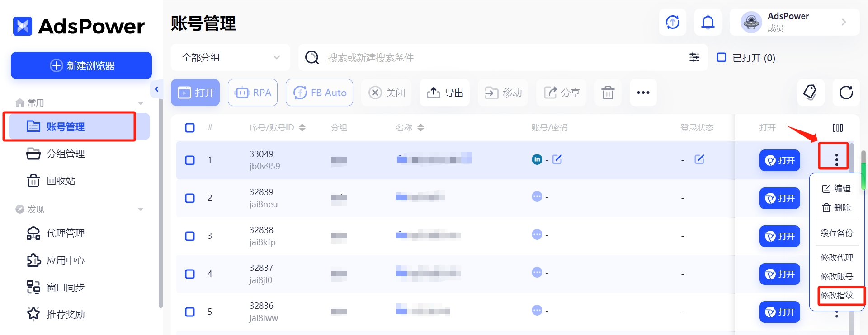Select 编辑 in the context menu
The image size is (868, 335).
[x=836, y=188]
